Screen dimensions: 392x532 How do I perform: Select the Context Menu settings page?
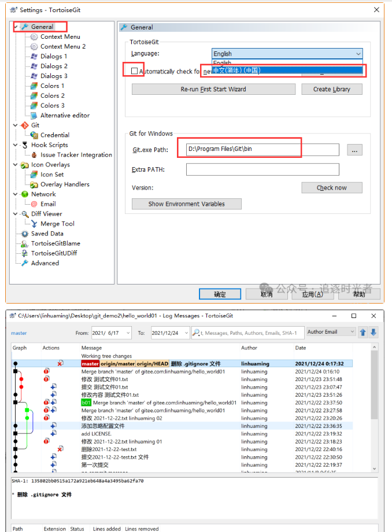click(60, 36)
